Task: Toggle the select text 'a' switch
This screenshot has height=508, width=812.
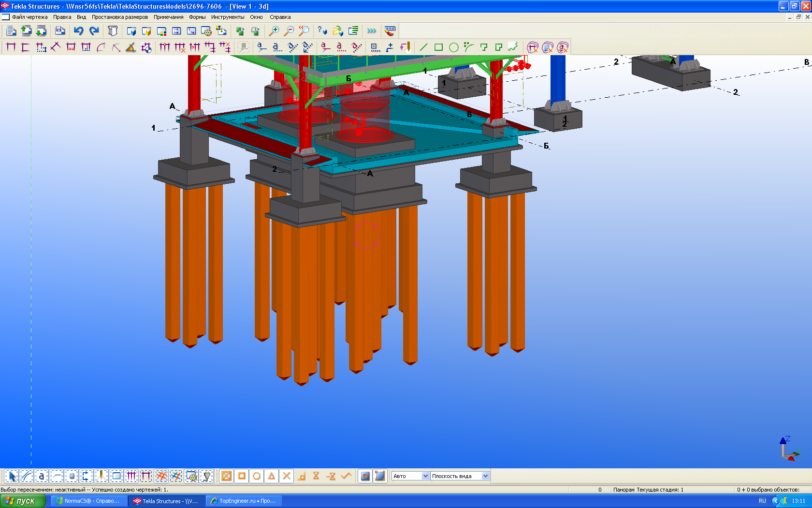Action: coord(42,476)
